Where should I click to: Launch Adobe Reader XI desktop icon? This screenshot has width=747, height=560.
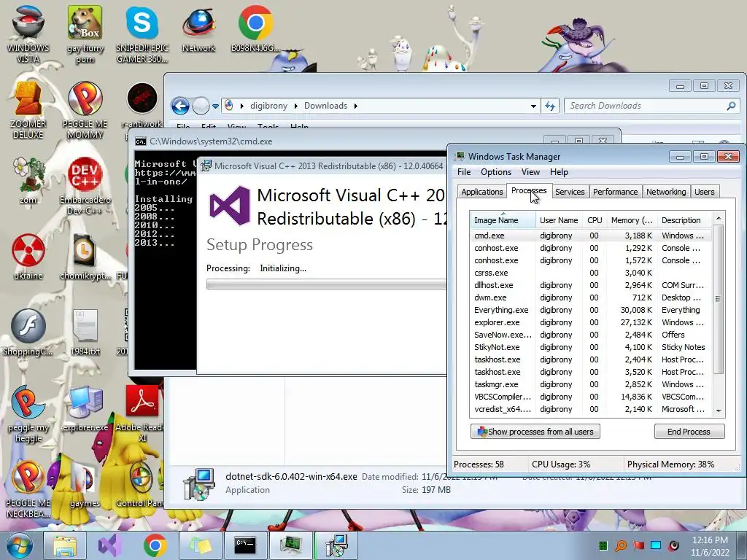[x=142, y=413]
